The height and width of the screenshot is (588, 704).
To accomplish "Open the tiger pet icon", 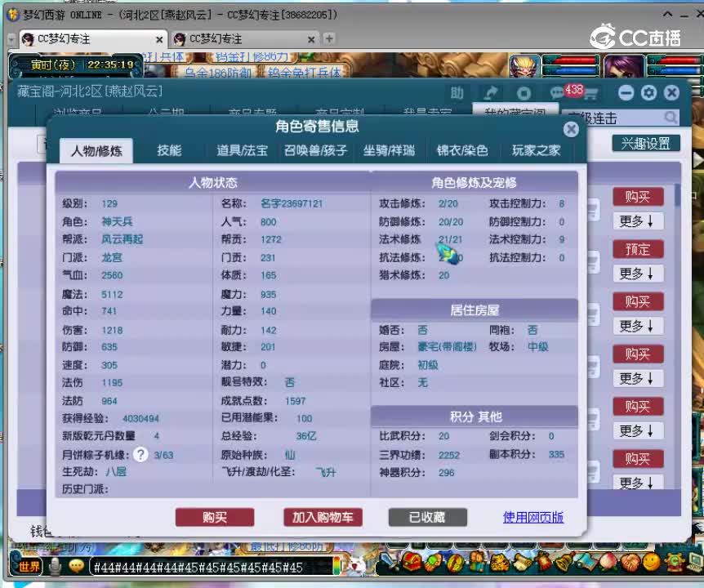I will coord(499,562).
